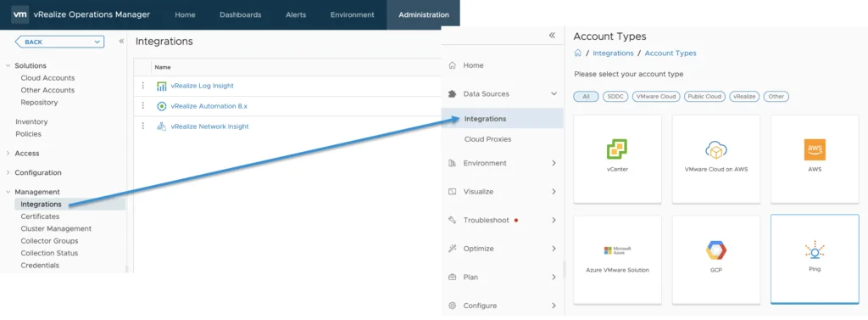Viewport: 868px width, 320px height.
Task: Open actions menu for vRealize Log Insight row
Action: (x=142, y=86)
